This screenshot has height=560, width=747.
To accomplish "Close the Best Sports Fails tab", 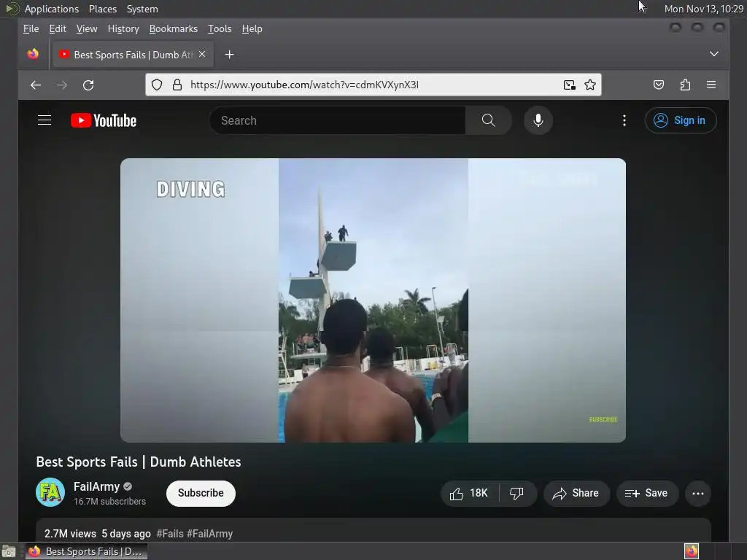I will point(202,54).
